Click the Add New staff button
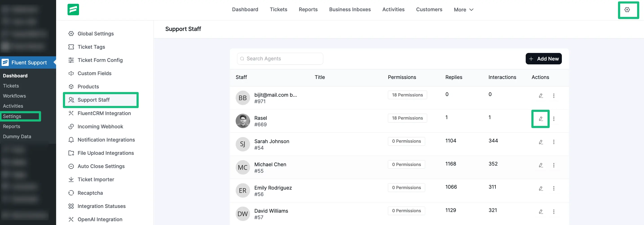The image size is (644, 225). pos(543,59)
